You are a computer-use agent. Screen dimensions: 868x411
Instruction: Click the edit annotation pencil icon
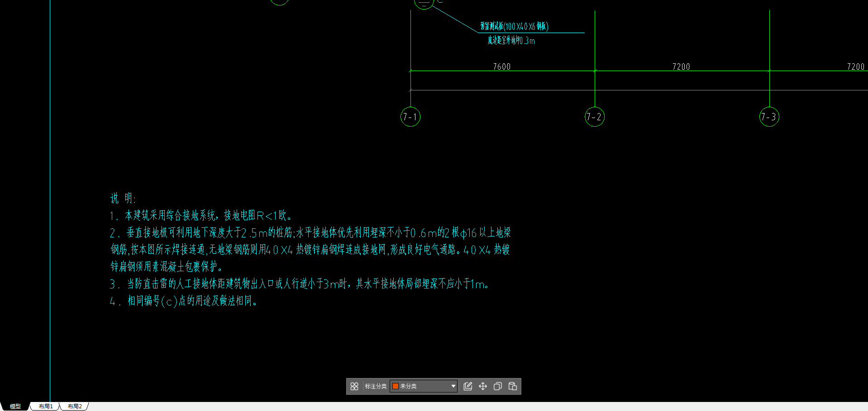pyautogui.click(x=468, y=386)
